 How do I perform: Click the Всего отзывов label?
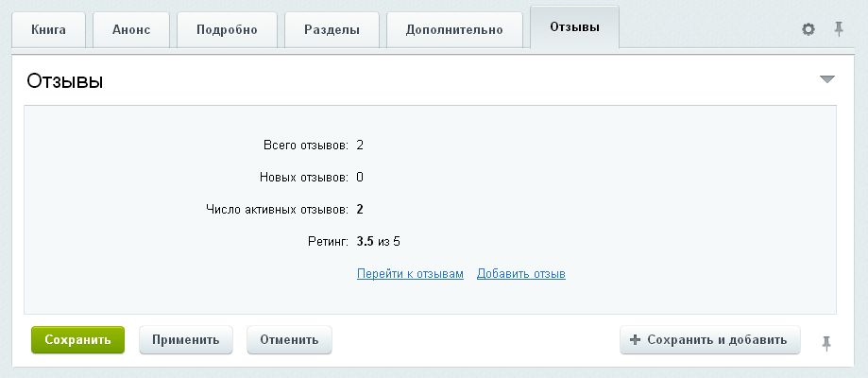[305, 146]
